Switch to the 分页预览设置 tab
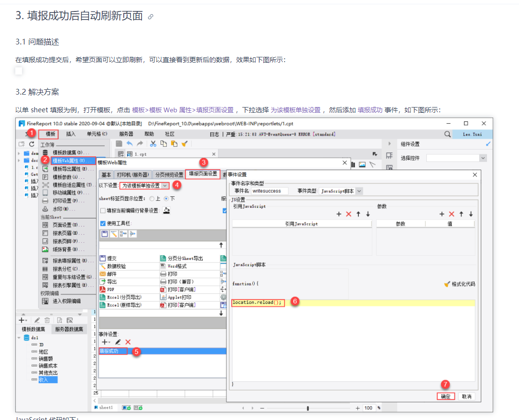 point(169,175)
